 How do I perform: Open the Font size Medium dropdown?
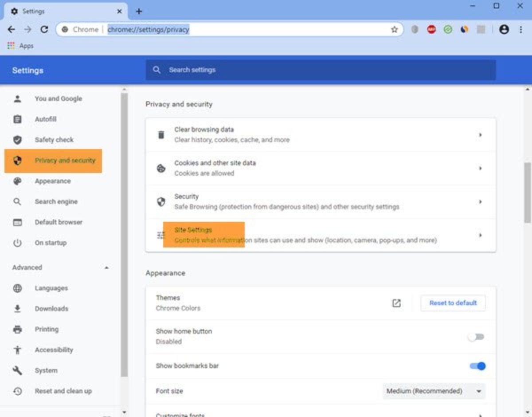(x=434, y=391)
